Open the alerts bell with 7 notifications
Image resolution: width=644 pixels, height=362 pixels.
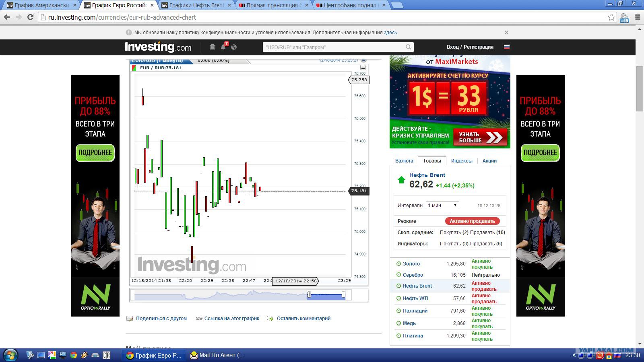click(x=223, y=47)
